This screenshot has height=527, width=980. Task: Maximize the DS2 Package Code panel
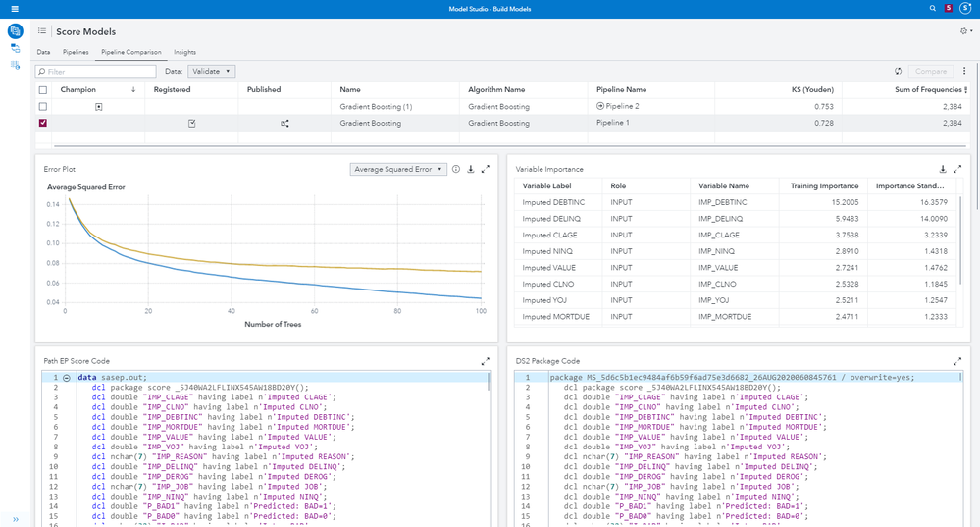pos(957,361)
